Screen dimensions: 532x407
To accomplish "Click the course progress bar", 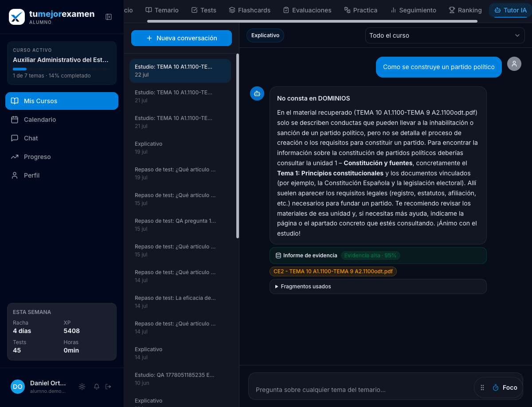I will coord(62,69).
